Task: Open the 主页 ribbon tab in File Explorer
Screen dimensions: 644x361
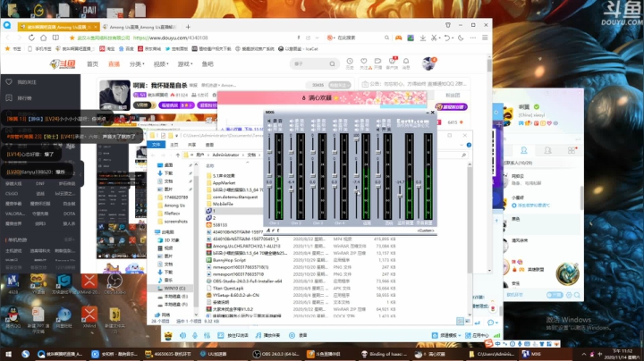Action: [174, 145]
